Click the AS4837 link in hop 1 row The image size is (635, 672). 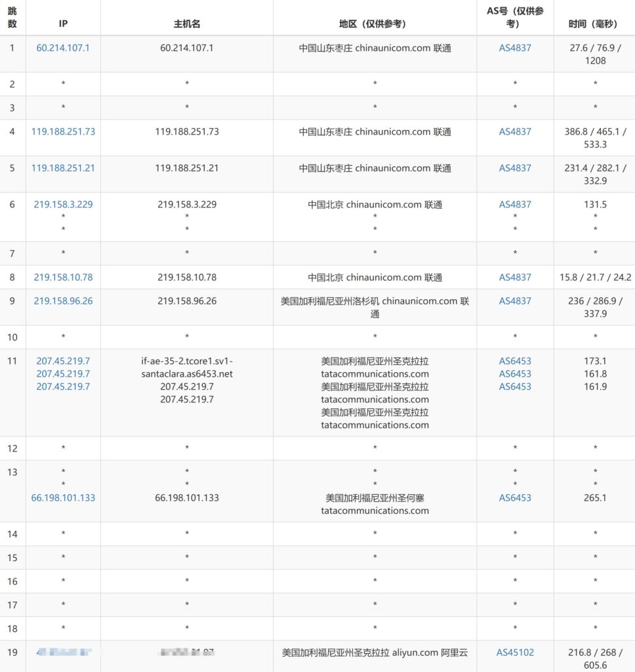515,48
